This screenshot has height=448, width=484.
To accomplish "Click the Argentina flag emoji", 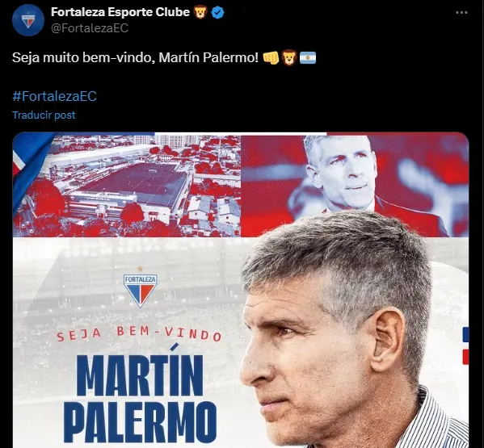I will [x=308, y=57].
